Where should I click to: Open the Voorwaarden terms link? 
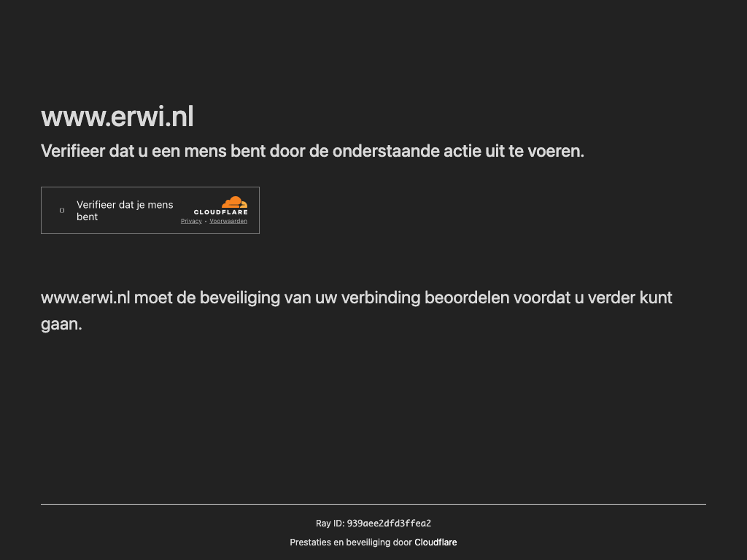228,221
